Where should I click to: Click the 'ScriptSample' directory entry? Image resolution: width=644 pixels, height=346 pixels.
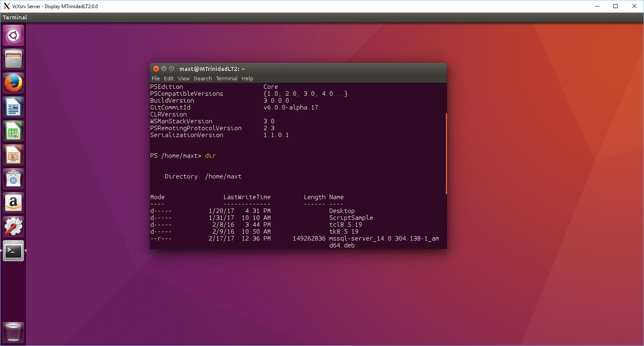[351, 218]
